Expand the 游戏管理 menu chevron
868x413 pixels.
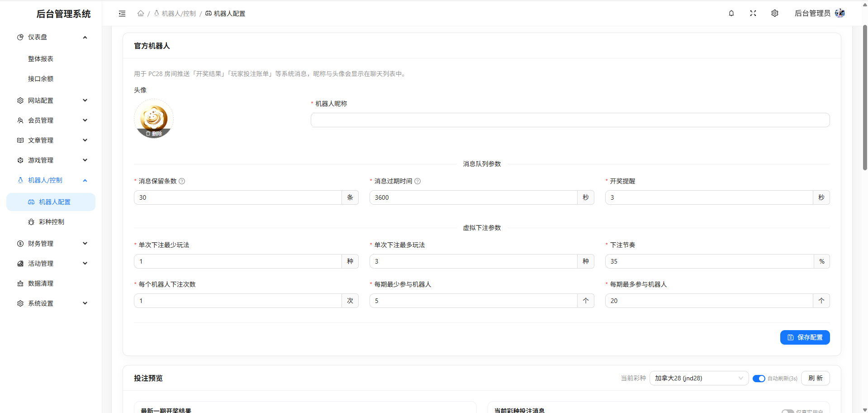[85, 160]
